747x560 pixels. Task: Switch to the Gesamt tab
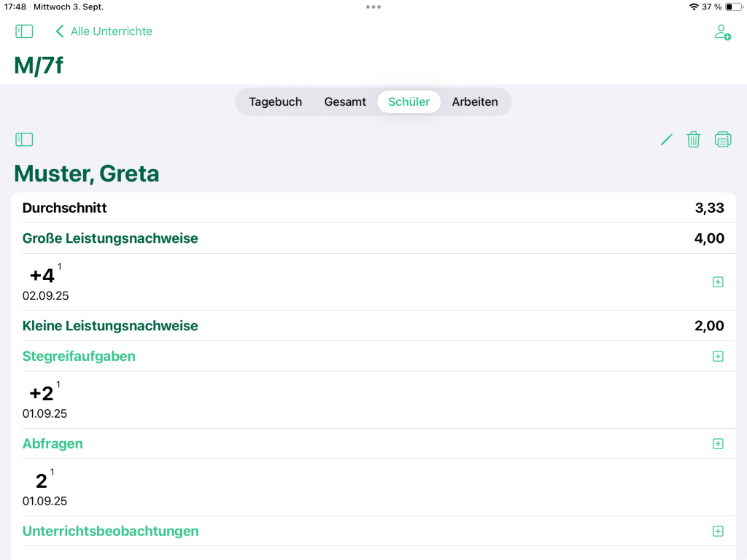(345, 102)
